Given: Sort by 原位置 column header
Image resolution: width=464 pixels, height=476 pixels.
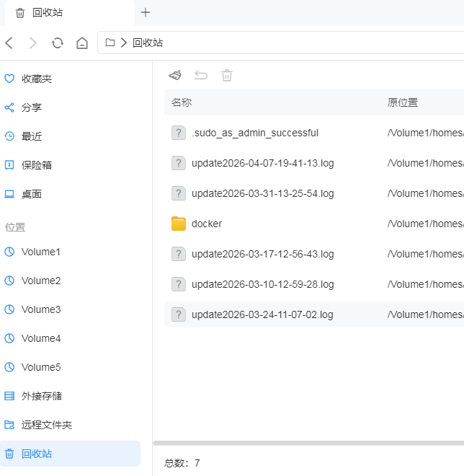Looking at the screenshot, I should tap(403, 102).
